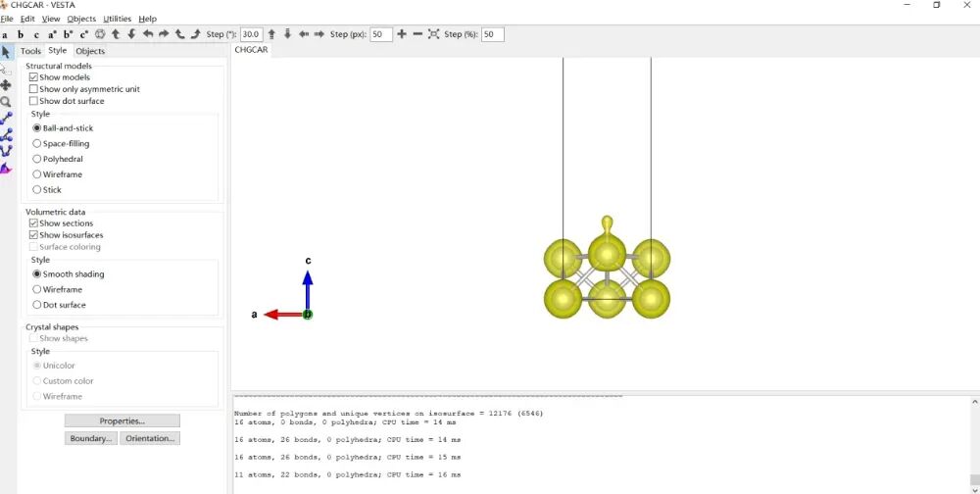Select the Magnify tool in sidebar
The image size is (980, 494).
click(6, 102)
